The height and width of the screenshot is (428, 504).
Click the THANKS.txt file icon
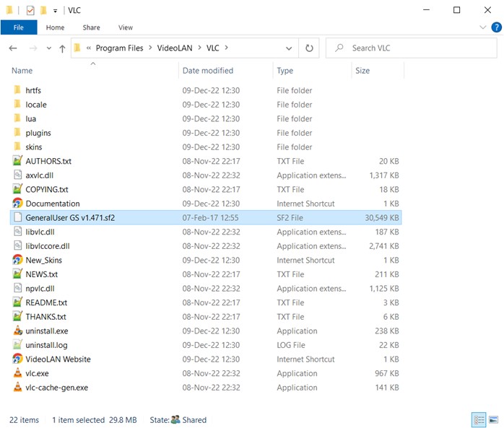click(x=17, y=316)
